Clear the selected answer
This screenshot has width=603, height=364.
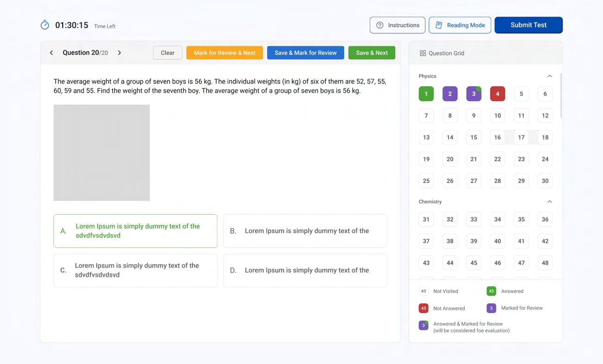tap(167, 53)
